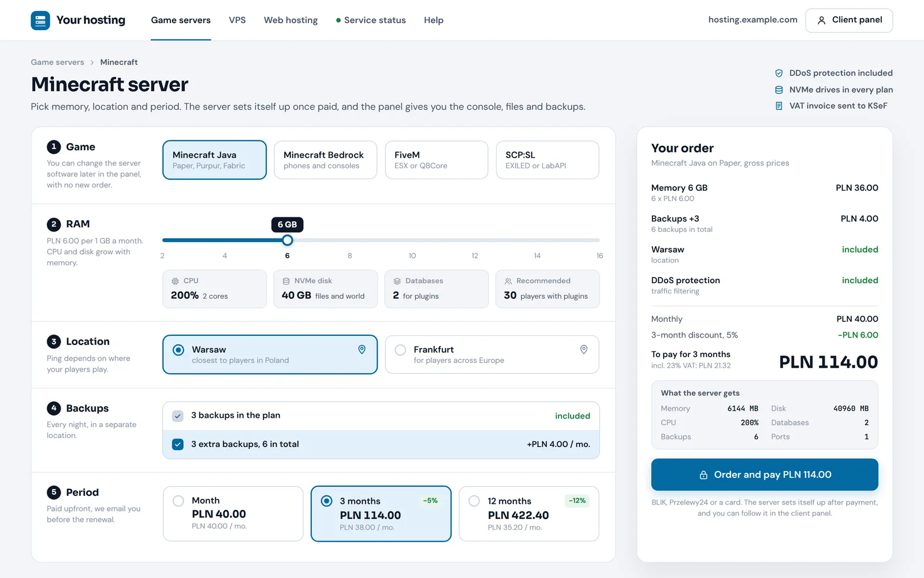The image size is (924, 578).
Task: Choose the 12 months period radio
Action: pyautogui.click(x=474, y=501)
